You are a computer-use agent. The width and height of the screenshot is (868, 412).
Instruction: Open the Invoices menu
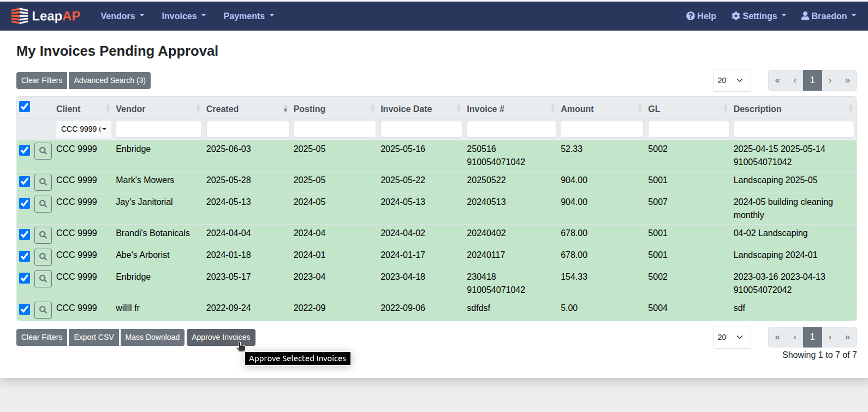pos(183,16)
